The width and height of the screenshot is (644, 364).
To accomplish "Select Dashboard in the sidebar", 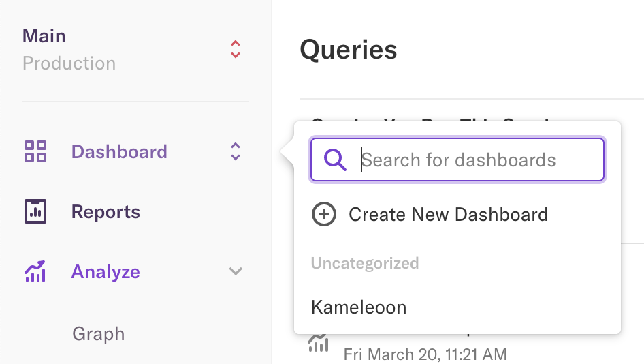I will click(119, 151).
